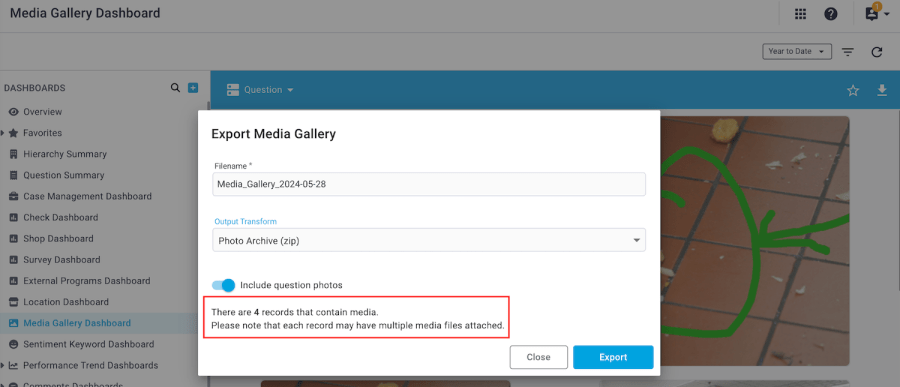Open the Output Transform Photo Archive dropdown
Screen dimensions: 900x387
[x=429, y=240]
